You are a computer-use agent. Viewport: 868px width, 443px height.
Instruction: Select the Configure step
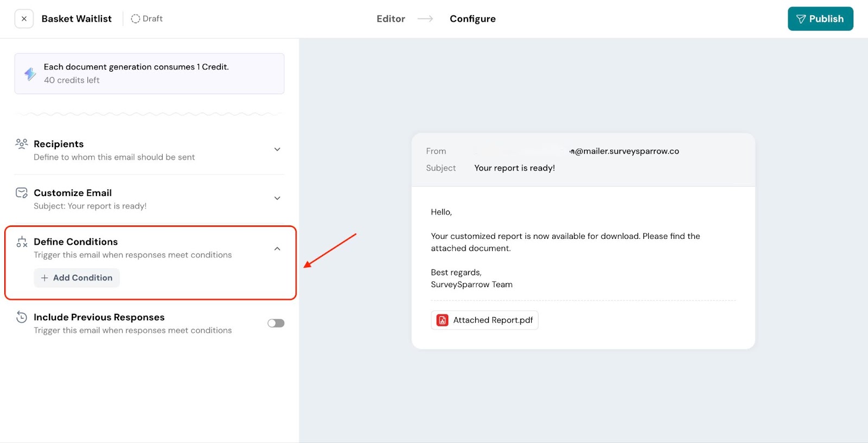pyautogui.click(x=473, y=19)
